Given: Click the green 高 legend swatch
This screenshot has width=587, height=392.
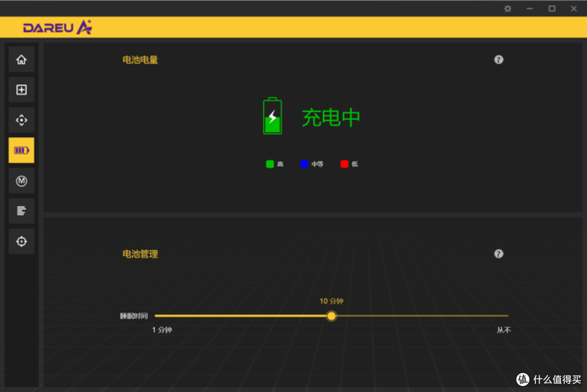Looking at the screenshot, I should (270, 164).
